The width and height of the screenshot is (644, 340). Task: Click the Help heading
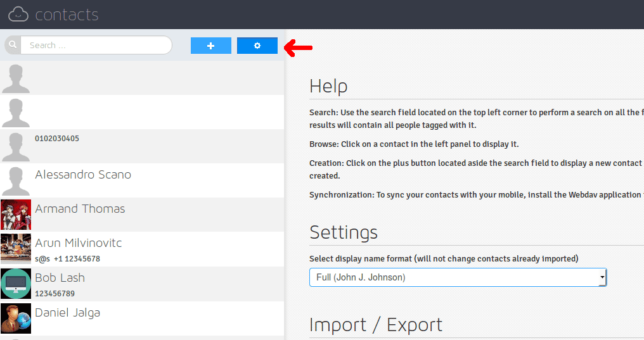coord(328,86)
